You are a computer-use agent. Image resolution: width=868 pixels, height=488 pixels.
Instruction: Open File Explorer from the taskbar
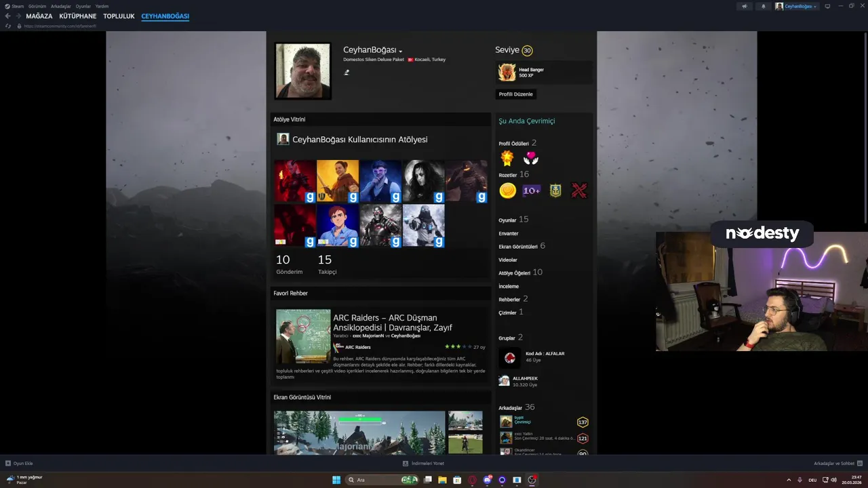point(442,480)
